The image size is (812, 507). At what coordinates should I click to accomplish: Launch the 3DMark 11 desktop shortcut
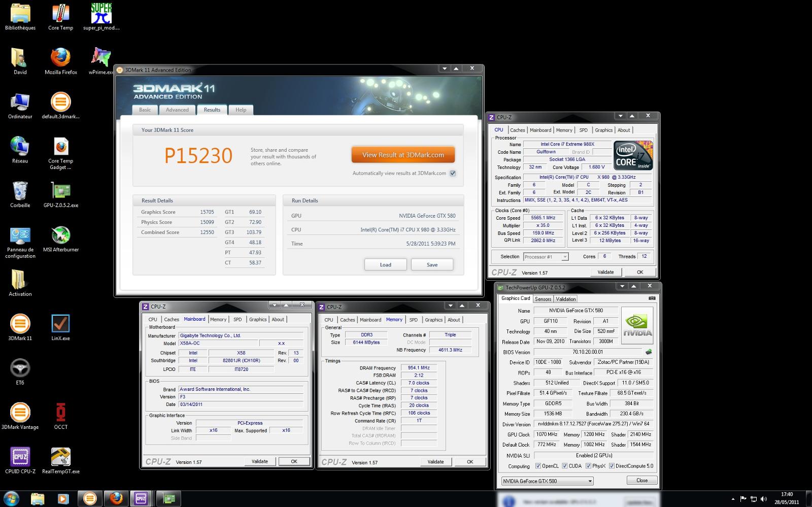click(x=20, y=327)
